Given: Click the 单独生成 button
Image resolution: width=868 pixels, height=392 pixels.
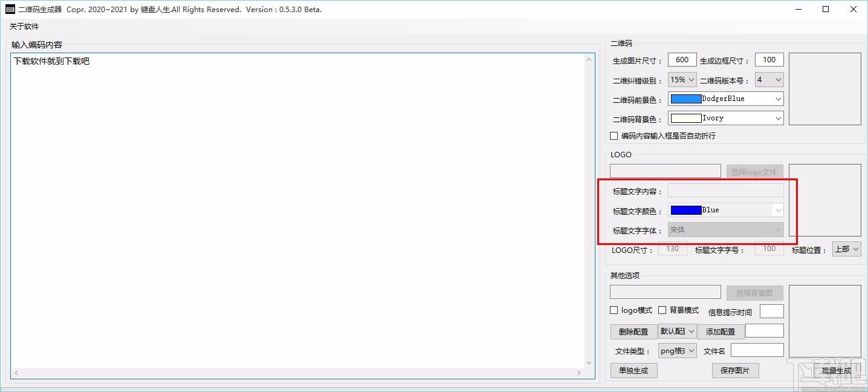Looking at the screenshot, I should click(633, 371).
